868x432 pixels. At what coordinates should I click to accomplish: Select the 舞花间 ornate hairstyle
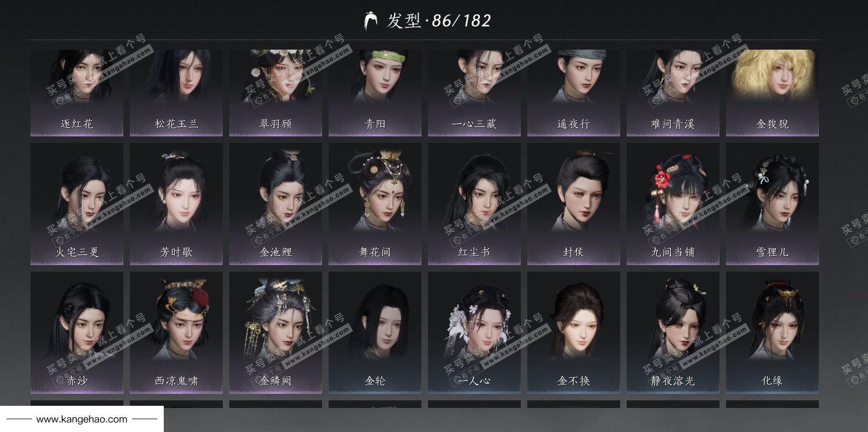tap(375, 204)
